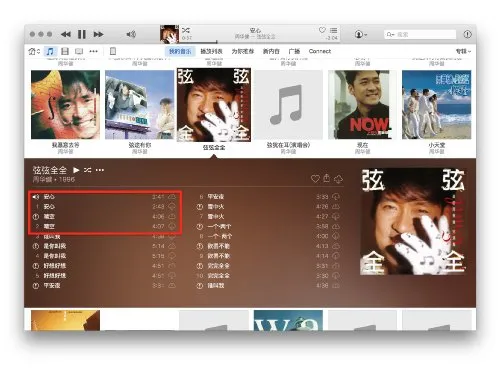Open the 专辑 view-by dropdown

point(463,51)
